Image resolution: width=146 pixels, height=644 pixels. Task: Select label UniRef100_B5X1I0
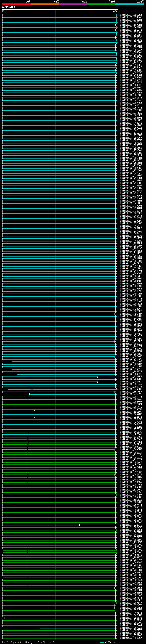coord(131,555)
